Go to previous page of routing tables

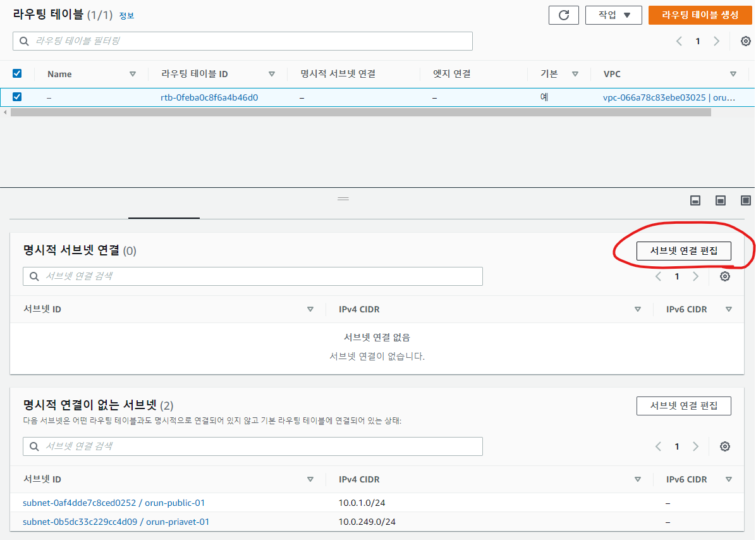[x=680, y=41]
